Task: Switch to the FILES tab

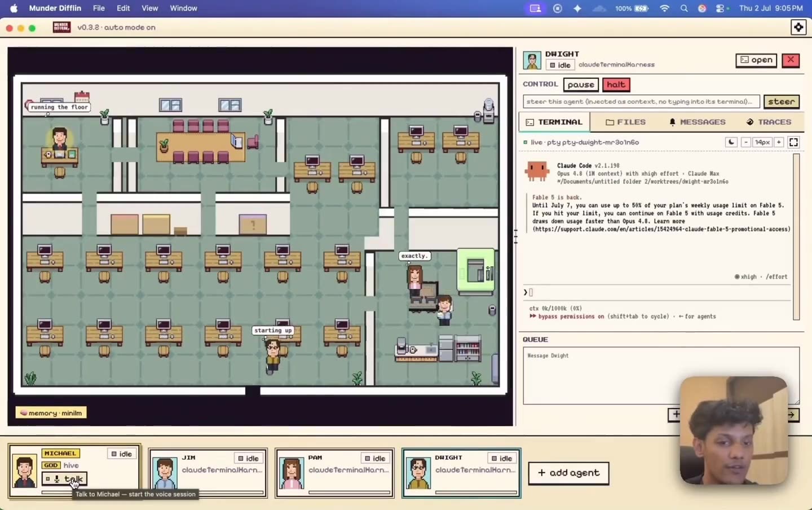Action: pyautogui.click(x=625, y=122)
